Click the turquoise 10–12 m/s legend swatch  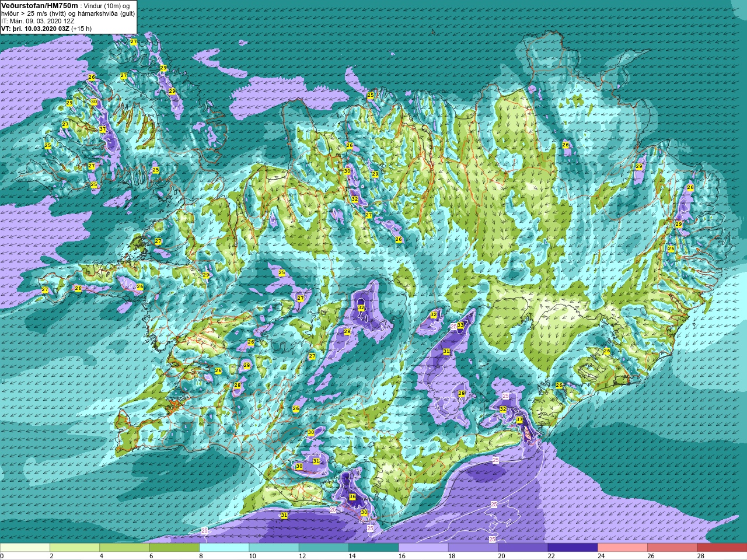[274, 548]
